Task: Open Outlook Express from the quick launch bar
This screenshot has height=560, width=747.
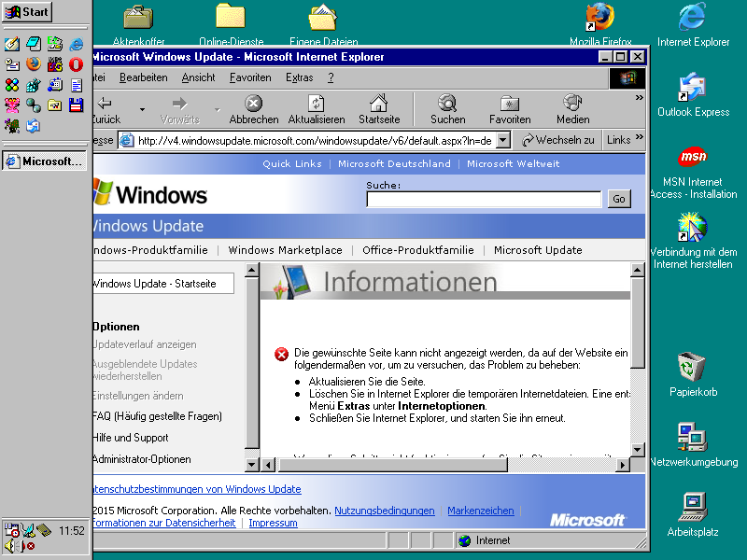Action: pyautogui.click(x=33, y=126)
